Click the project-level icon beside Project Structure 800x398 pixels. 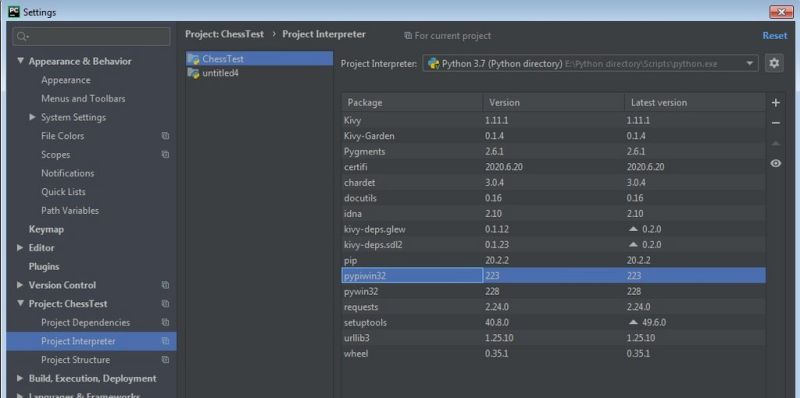pyautogui.click(x=165, y=360)
